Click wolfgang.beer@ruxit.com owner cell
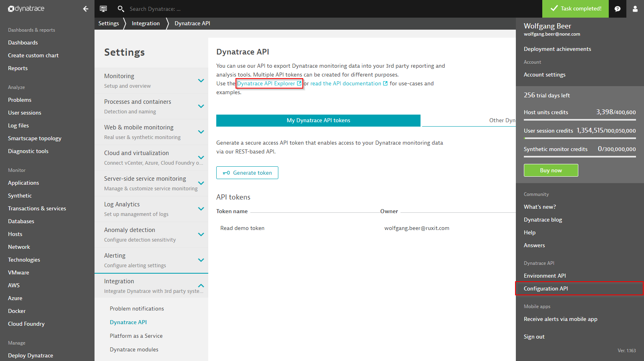 (x=417, y=228)
